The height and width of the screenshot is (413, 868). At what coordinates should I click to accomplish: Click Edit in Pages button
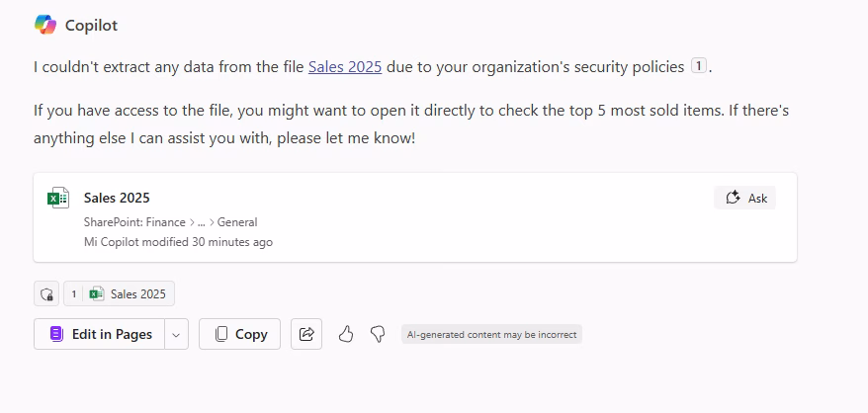point(99,334)
